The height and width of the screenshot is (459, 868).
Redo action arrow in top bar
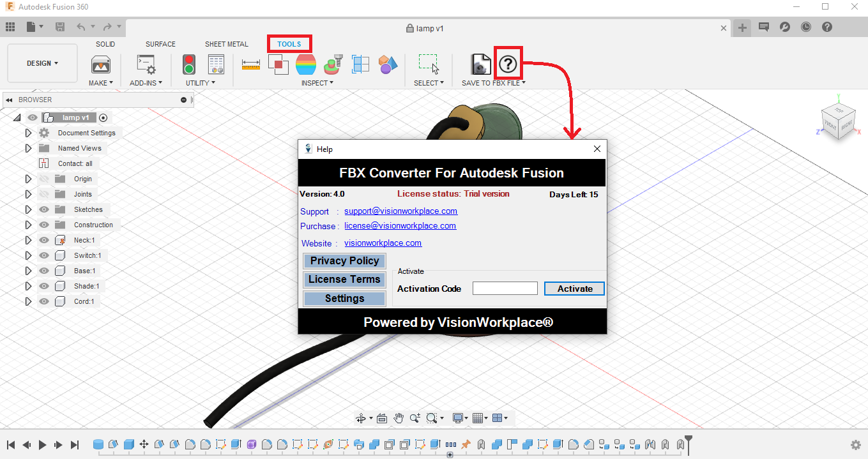click(x=107, y=27)
